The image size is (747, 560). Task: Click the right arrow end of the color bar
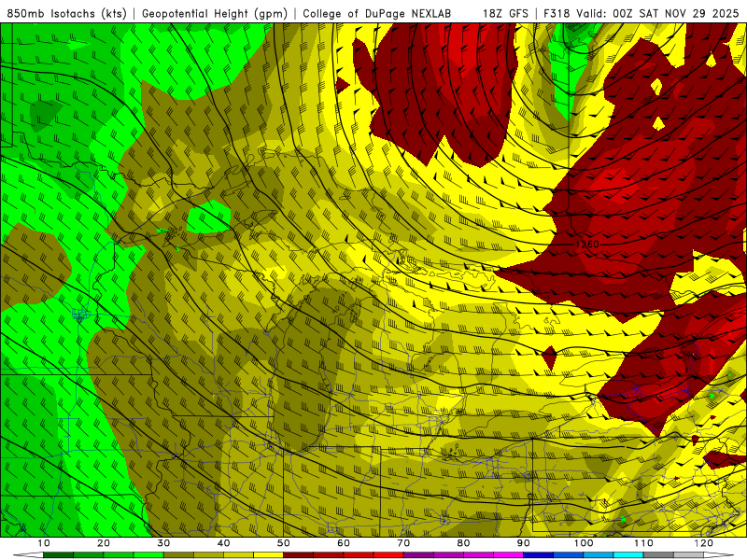tap(718, 555)
